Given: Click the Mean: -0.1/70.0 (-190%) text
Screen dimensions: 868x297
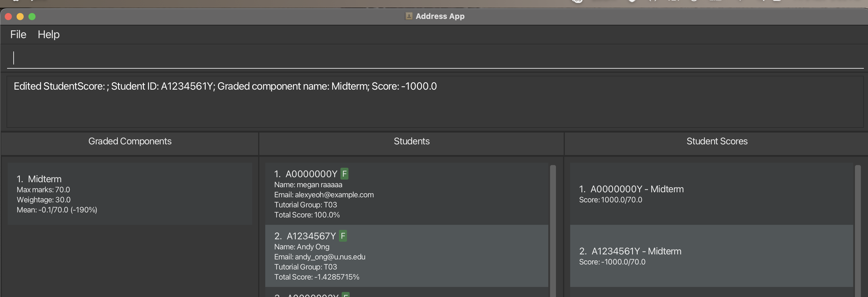Looking at the screenshot, I should [57, 210].
